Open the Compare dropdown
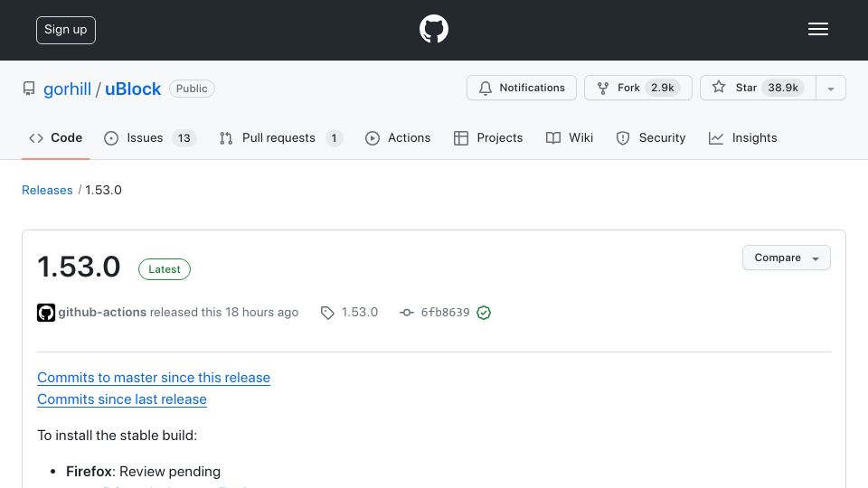The height and width of the screenshot is (488, 868). (x=786, y=258)
